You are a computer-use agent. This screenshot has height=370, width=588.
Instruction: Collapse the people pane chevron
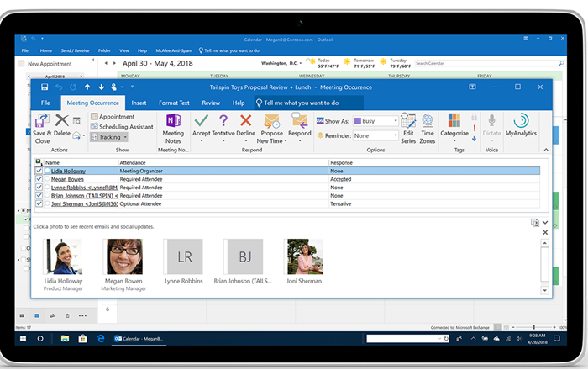coord(545,223)
